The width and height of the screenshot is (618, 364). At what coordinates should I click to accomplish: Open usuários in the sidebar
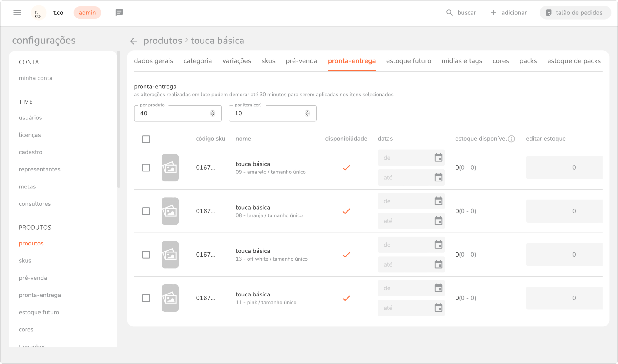31,118
